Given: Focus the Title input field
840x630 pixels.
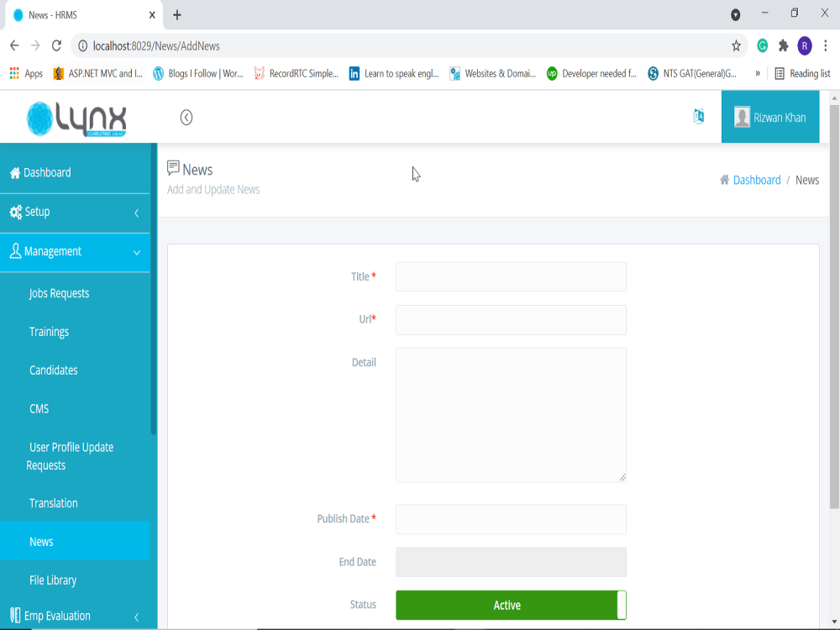Looking at the screenshot, I should (511, 276).
